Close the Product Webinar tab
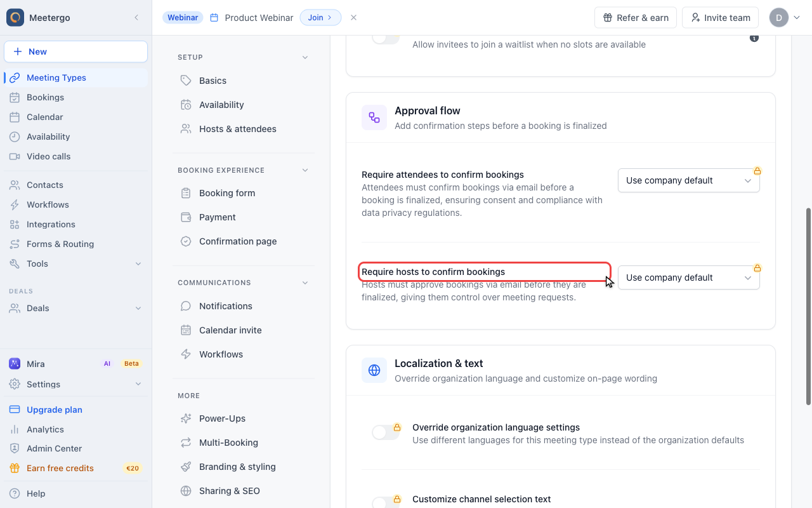 (x=354, y=18)
